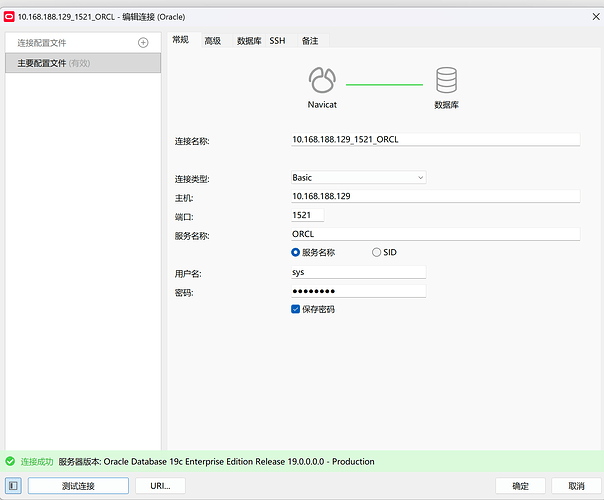Click the 主机 input field
The width and height of the screenshot is (604, 500).
pyautogui.click(x=436, y=196)
